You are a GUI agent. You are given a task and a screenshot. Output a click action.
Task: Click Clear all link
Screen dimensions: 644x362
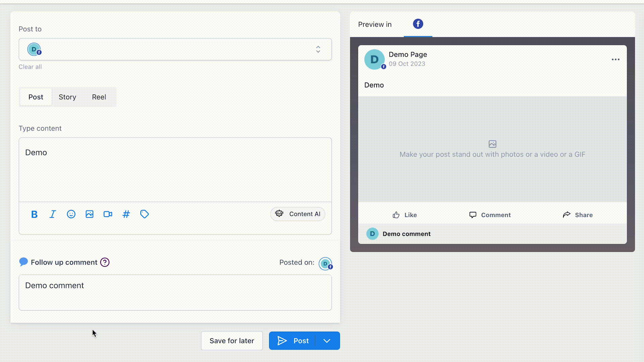30,67
